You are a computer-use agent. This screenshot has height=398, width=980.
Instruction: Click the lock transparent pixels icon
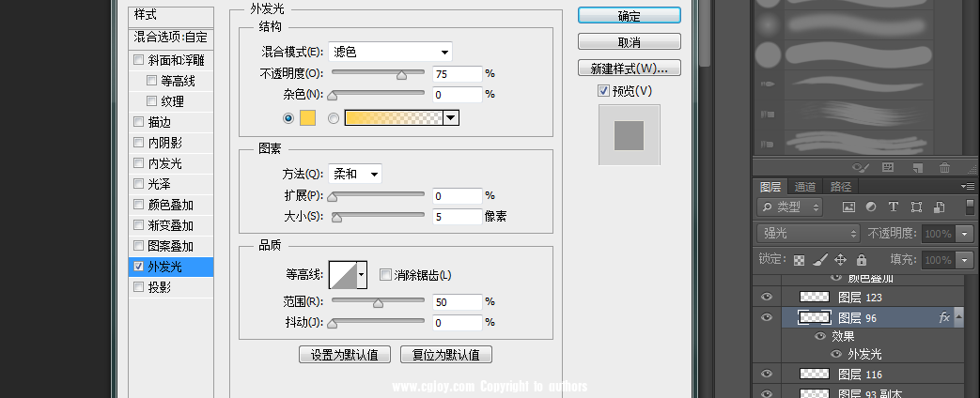tap(800, 260)
